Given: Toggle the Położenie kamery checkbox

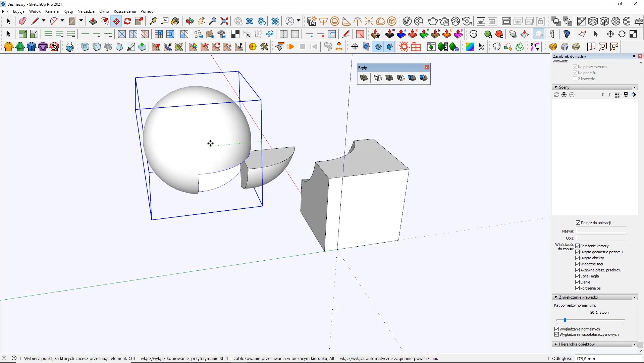Looking at the screenshot, I should tap(577, 246).
